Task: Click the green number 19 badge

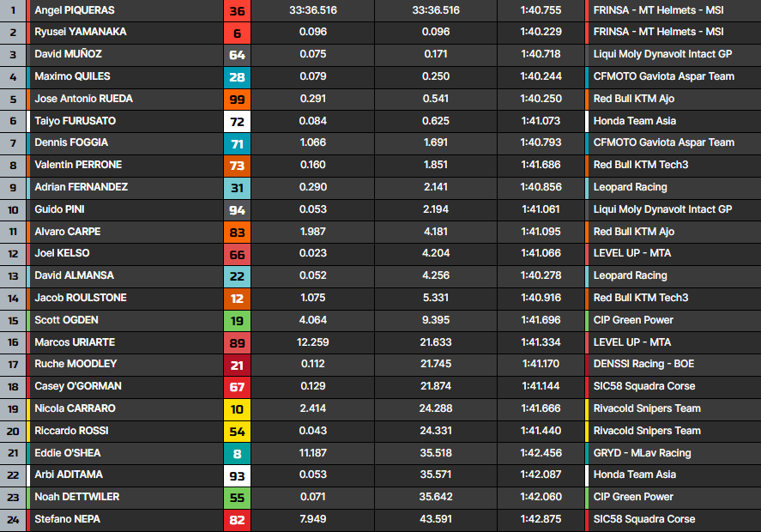Action: [237, 320]
